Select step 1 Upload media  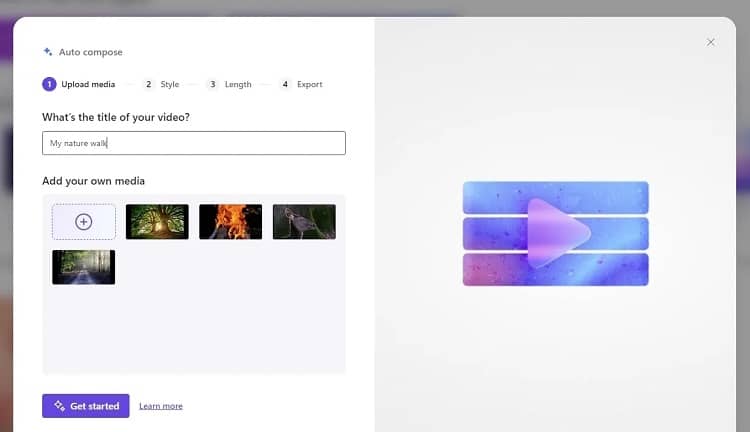click(79, 84)
